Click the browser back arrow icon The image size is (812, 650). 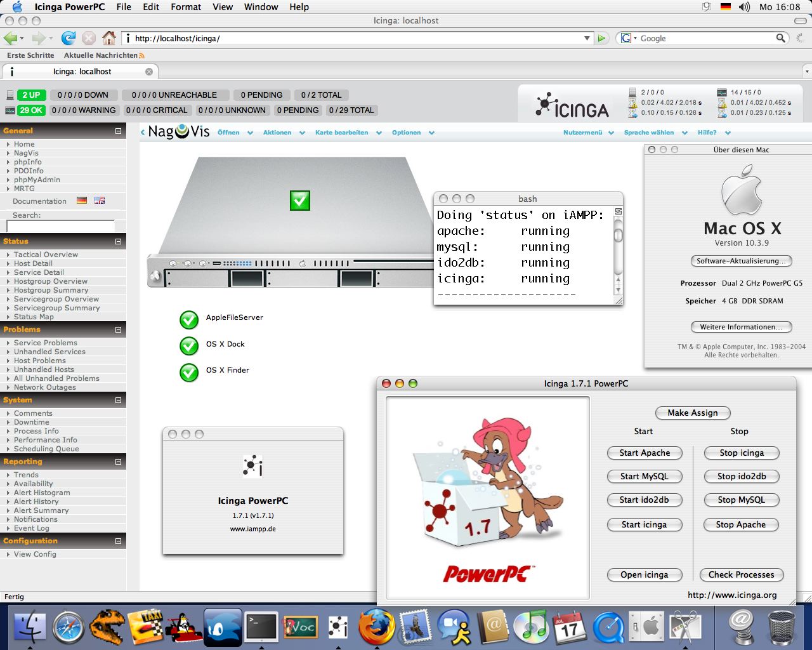tap(10, 38)
